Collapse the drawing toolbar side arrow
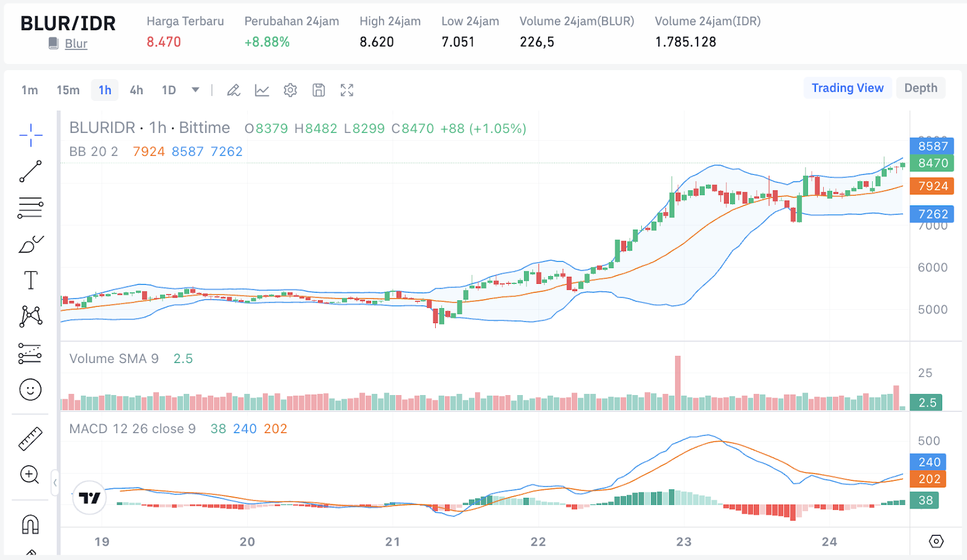Image resolution: width=967 pixels, height=560 pixels. 55,483
